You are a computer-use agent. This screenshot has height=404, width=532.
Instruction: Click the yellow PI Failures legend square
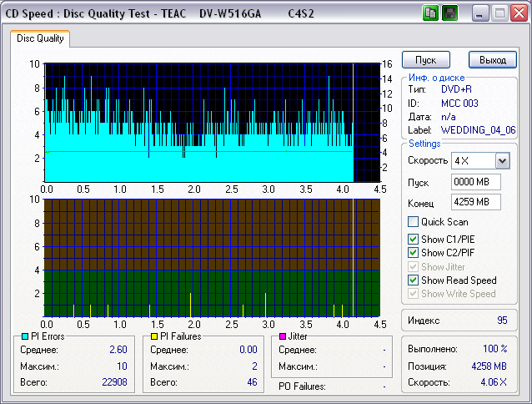click(153, 336)
